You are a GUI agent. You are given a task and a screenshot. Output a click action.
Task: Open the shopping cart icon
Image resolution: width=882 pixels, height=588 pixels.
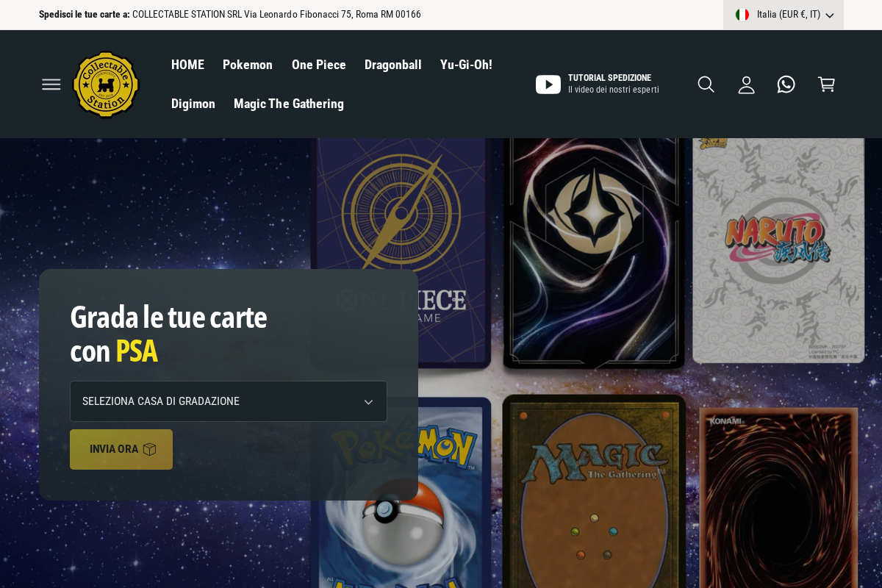point(826,84)
